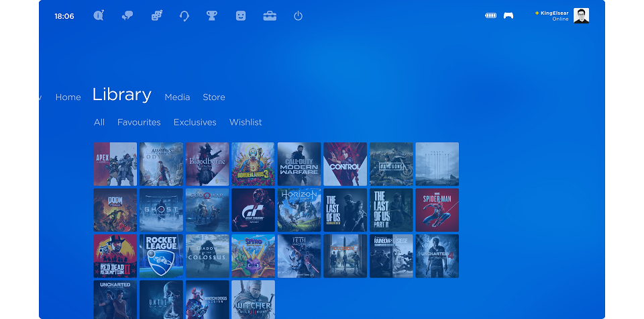Open the smiley face profile icon
644x319 pixels.
click(241, 15)
